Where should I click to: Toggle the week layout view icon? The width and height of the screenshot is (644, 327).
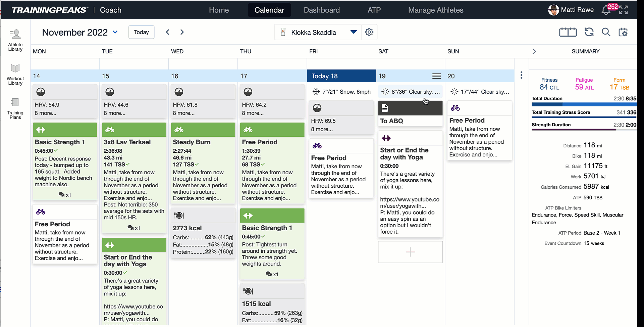(x=568, y=32)
